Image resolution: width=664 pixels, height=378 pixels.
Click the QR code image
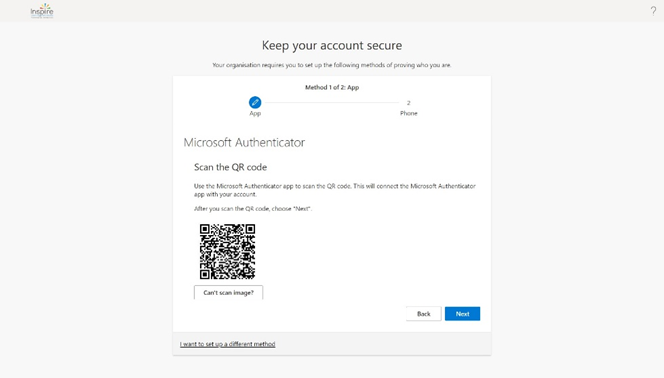227,251
